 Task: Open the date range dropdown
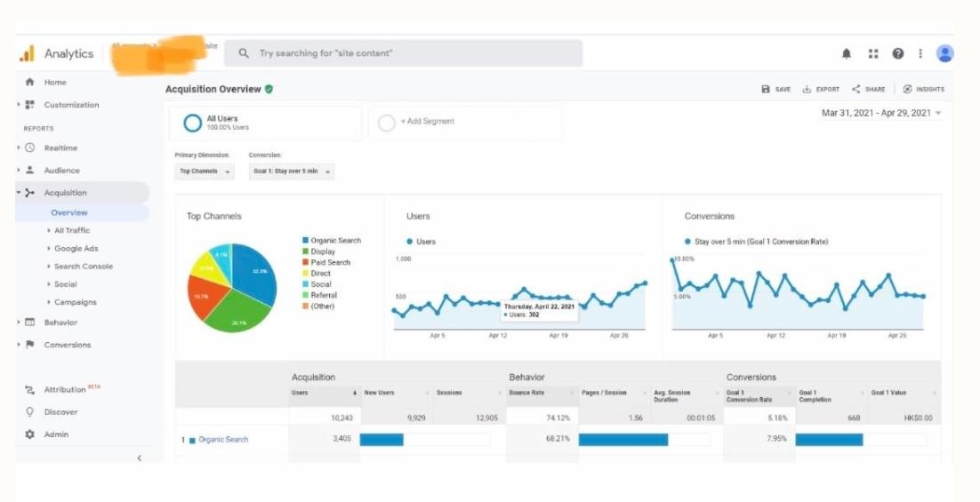click(881, 113)
